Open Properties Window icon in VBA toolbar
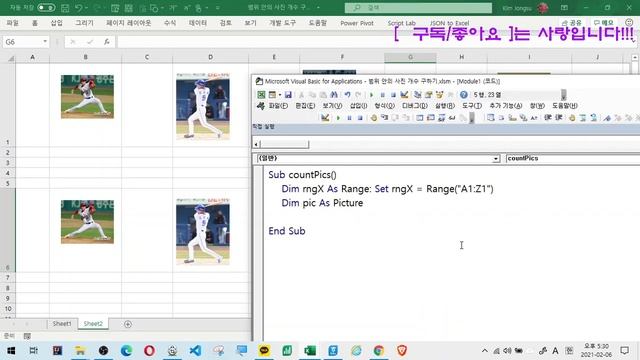640x360 pixels. pos(429,95)
